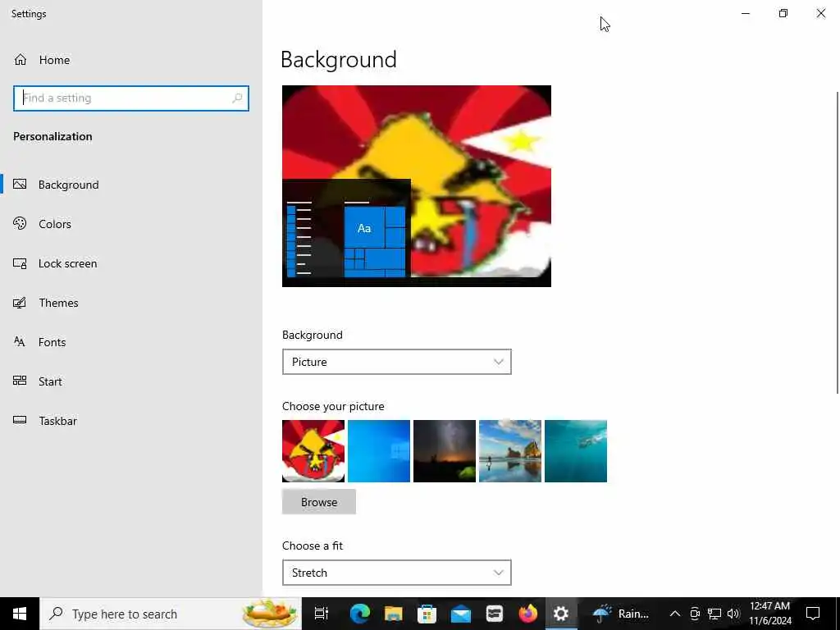Open the network status tray icon
This screenshot has width=840, height=630.
[714, 614]
